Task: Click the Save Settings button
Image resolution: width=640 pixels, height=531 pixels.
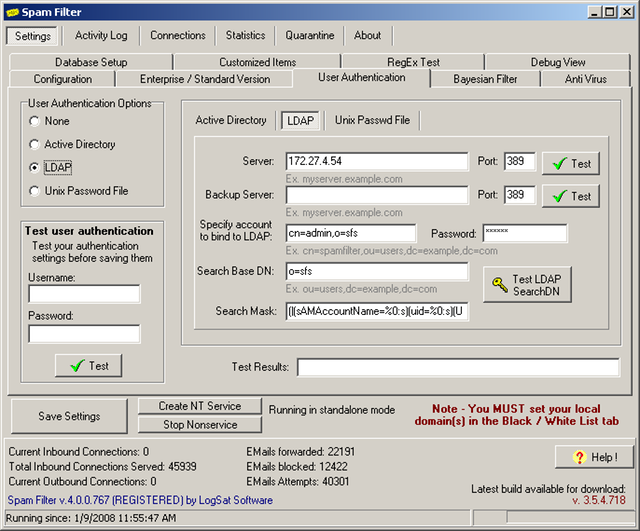Action: click(x=68, y=416)
